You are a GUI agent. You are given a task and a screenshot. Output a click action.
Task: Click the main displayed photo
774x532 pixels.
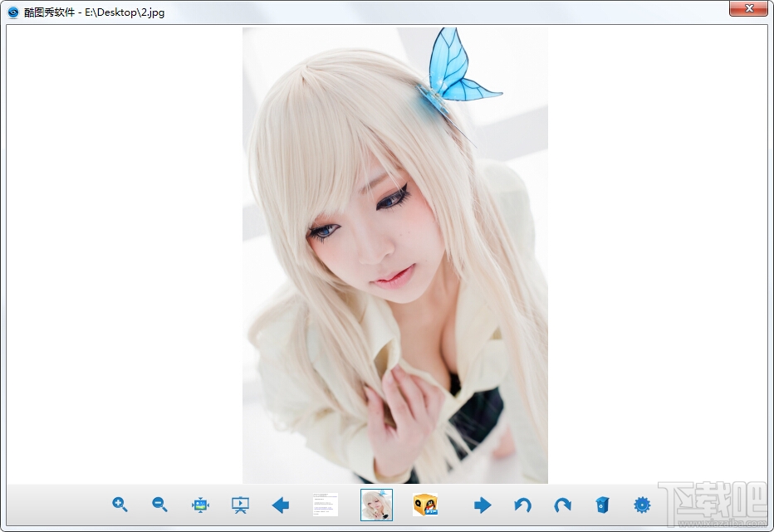(x=395, y=255)
